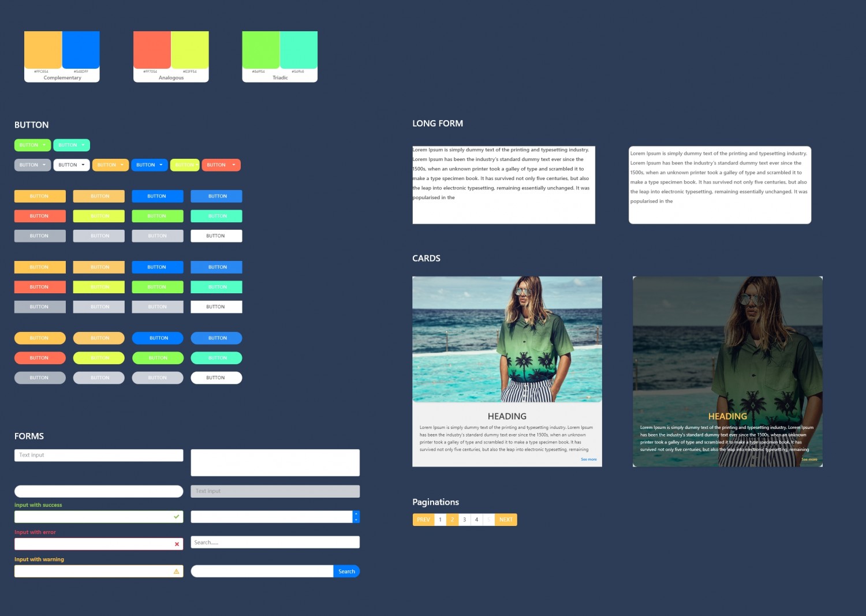Pick the orange Complementary color swatch
Viewport: 866px width, 616px height.
[43, 50]
